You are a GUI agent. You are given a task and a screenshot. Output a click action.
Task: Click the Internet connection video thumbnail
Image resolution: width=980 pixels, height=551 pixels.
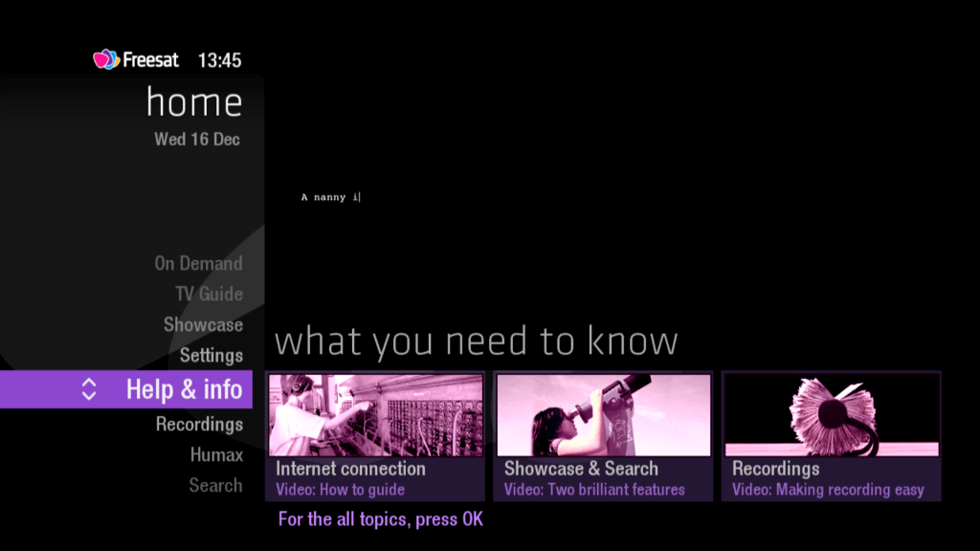(x=375, y=415)
